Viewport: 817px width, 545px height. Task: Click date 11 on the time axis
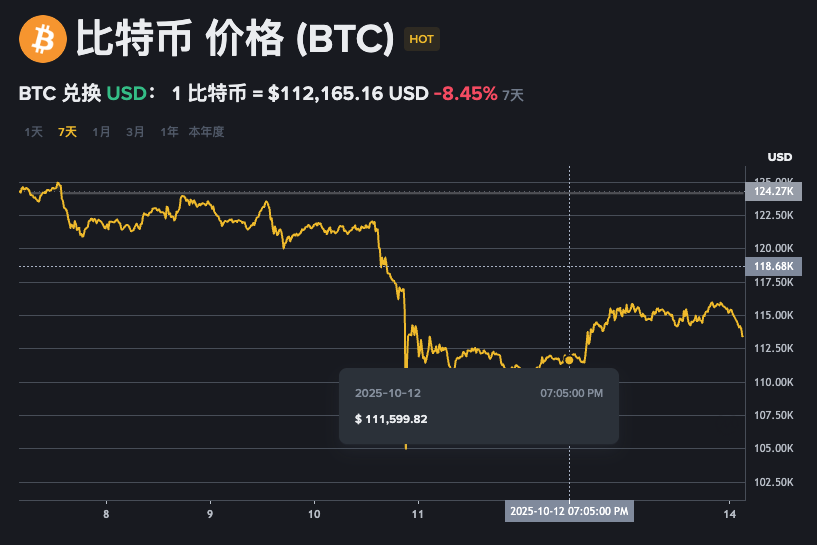[419, 514]
